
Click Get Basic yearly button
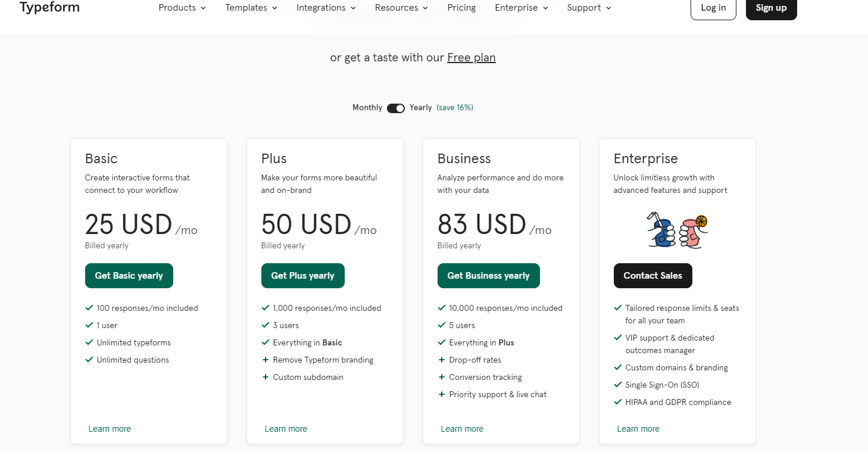(x=129, y=276)
